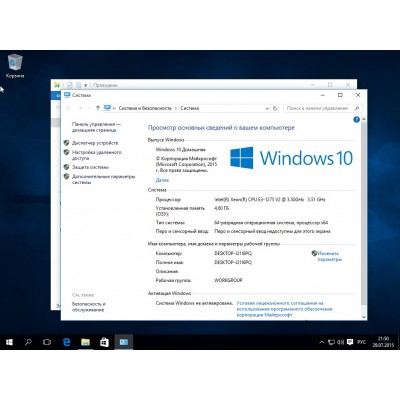
Task: Open Action Center notifications icon
Action: [x=350, y=342]
